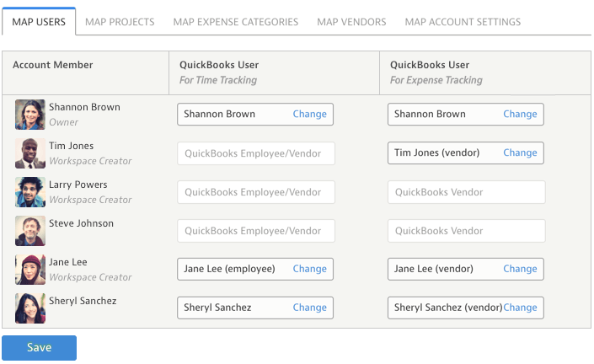The image size is (594, 364).
Task: Change Tim Jones's expense tracking vendor
Action: click(520, 153)
